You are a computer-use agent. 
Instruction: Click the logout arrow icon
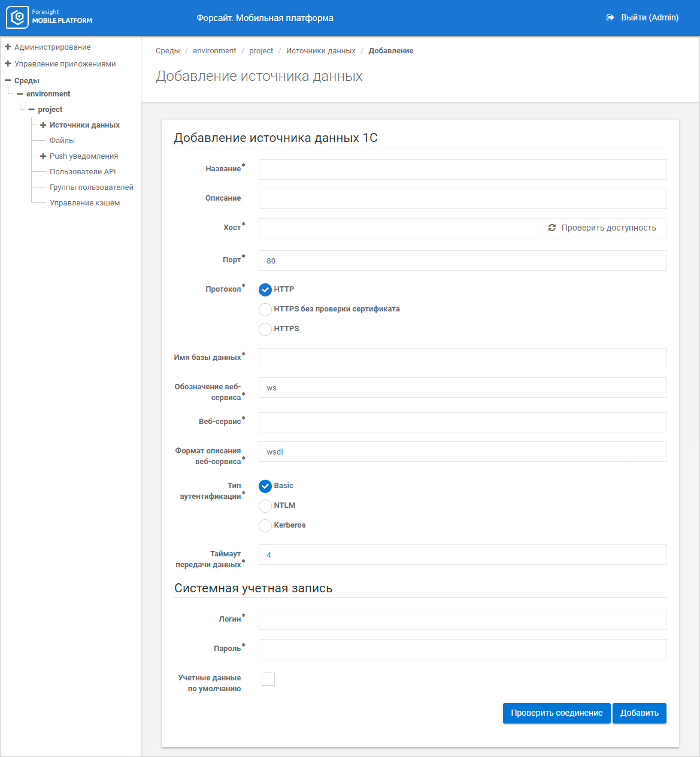[610, 17]
